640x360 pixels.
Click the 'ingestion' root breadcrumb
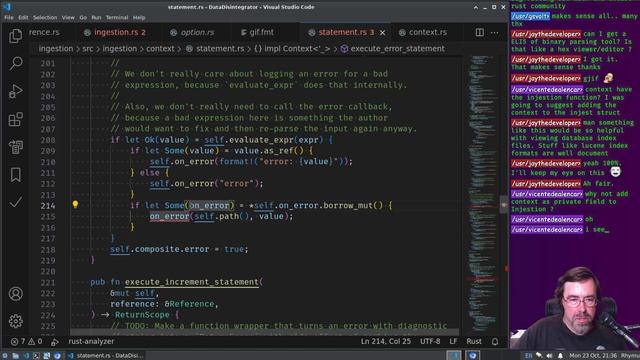(56, 49)
